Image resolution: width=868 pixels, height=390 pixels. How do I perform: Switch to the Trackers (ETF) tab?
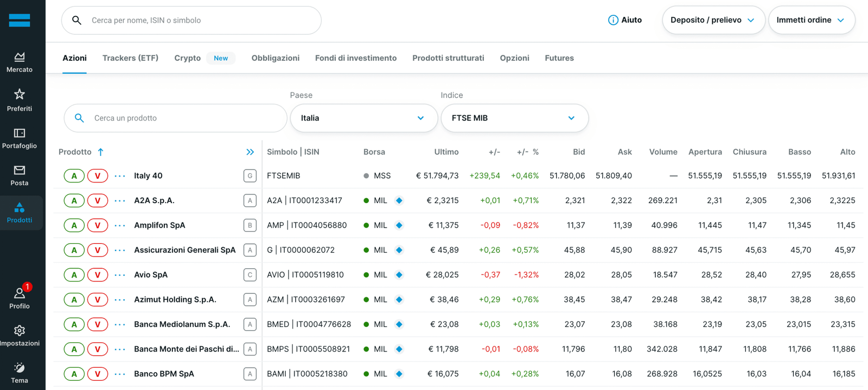tap(130, 58)
